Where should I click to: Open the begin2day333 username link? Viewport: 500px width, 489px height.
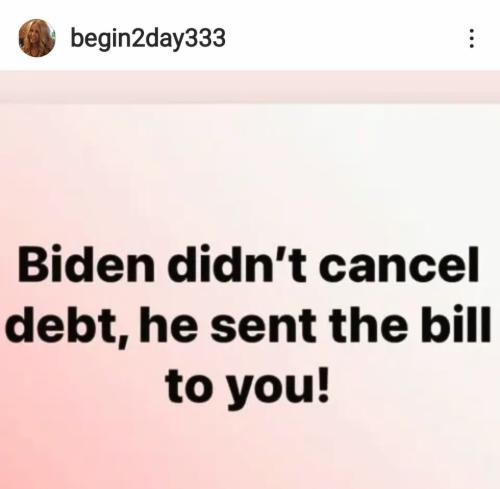click(148, 39)
